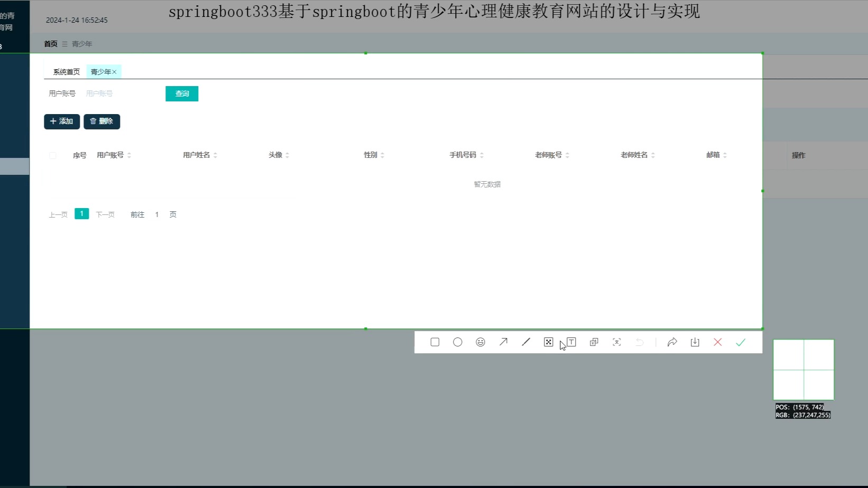Select the arrow annotation tool

tap(503, 342)
